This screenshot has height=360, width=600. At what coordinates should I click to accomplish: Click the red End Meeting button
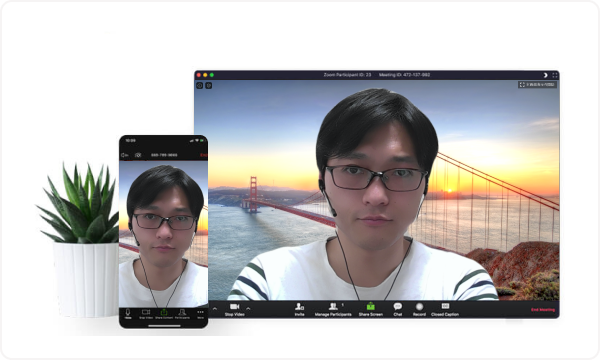[543, 310]
